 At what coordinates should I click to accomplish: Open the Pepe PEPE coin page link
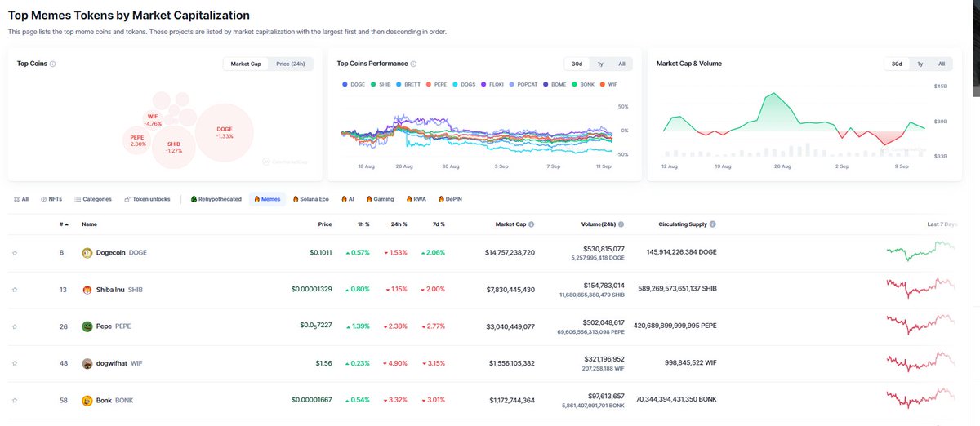coord(107,326)
